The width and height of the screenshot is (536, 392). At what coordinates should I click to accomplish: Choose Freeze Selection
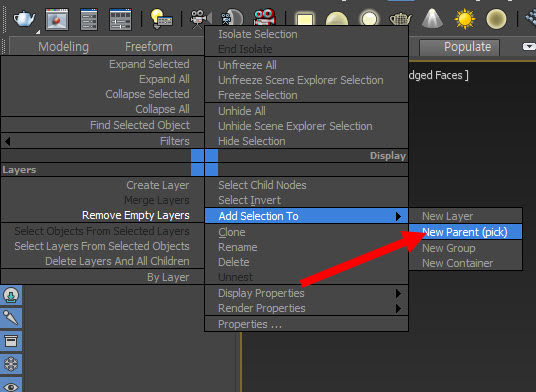pyautogui.click(x=306, y=95)
